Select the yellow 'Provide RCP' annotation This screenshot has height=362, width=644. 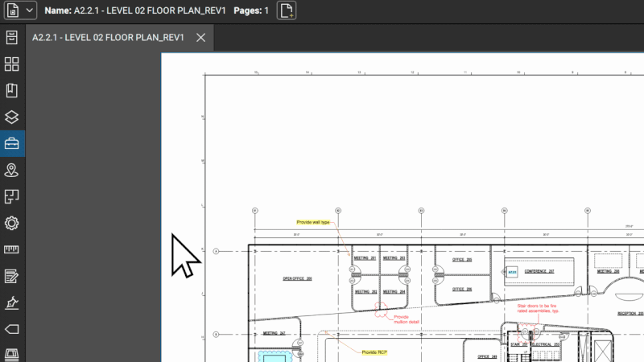click(x=374, y=352)
